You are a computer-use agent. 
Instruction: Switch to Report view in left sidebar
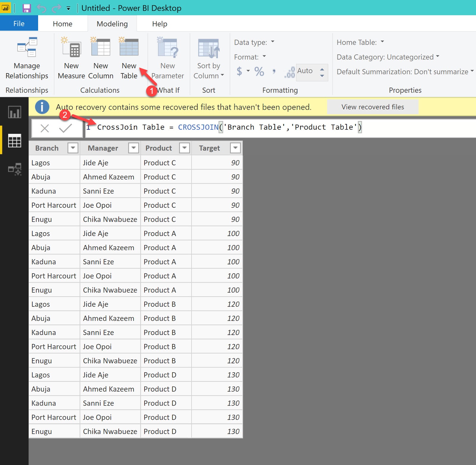coord(15,112)
